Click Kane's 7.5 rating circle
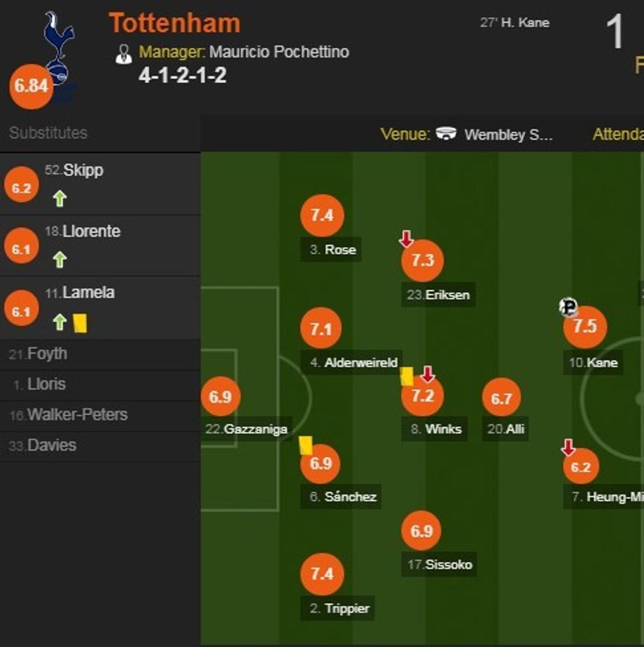The image size is (644, 647). pos(585,327)
